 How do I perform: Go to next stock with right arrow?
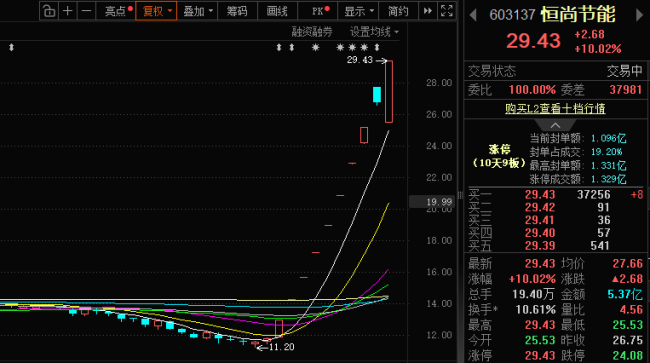[x=639, y=15]
